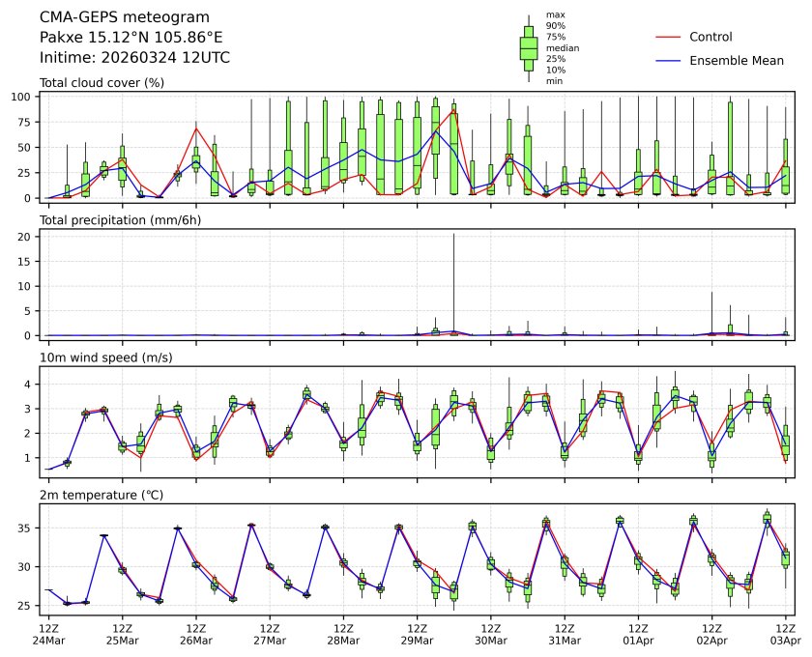Click the 12Z 30Mar x-axis label
Image resolution: width=812 pixels, height=657 pixels.
pyautogui.click(x=491, y=634)
